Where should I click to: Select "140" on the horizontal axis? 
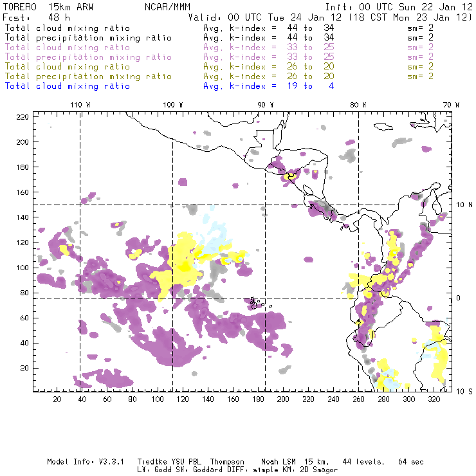click(208, 399)
